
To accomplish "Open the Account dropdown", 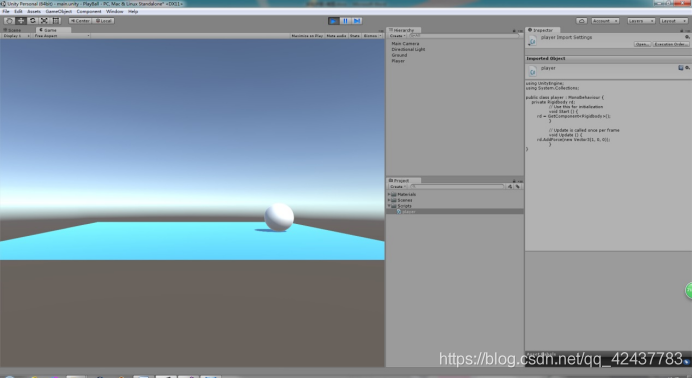I will (x=605, y=21).
